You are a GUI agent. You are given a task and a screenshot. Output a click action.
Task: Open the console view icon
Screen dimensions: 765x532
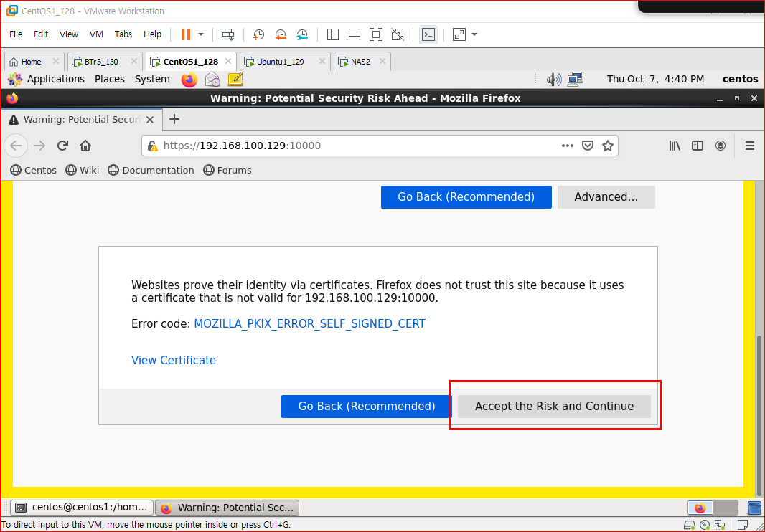pos(428,34)
